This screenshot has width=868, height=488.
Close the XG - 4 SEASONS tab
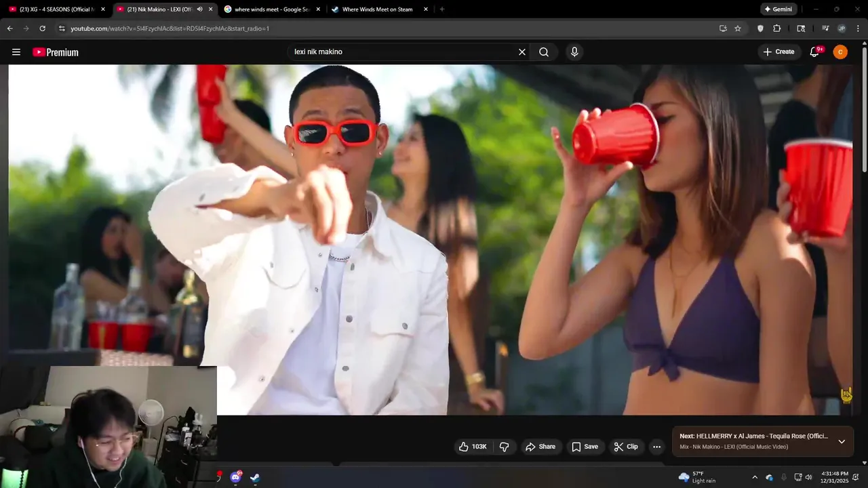pos(103,9)
